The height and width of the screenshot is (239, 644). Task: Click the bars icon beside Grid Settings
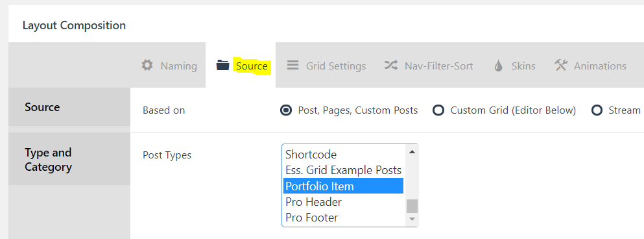pos(293,65)
